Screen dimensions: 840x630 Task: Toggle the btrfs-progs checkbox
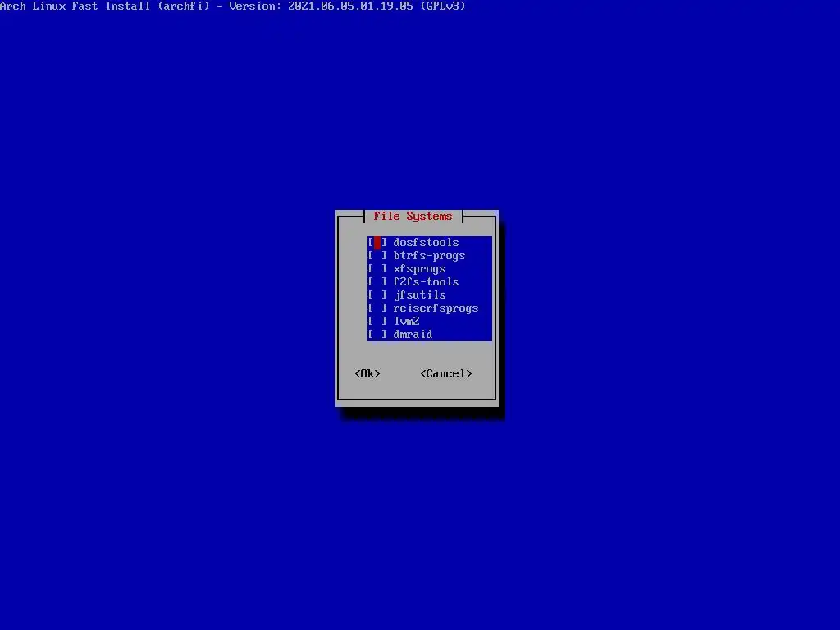tap(377, 256)
